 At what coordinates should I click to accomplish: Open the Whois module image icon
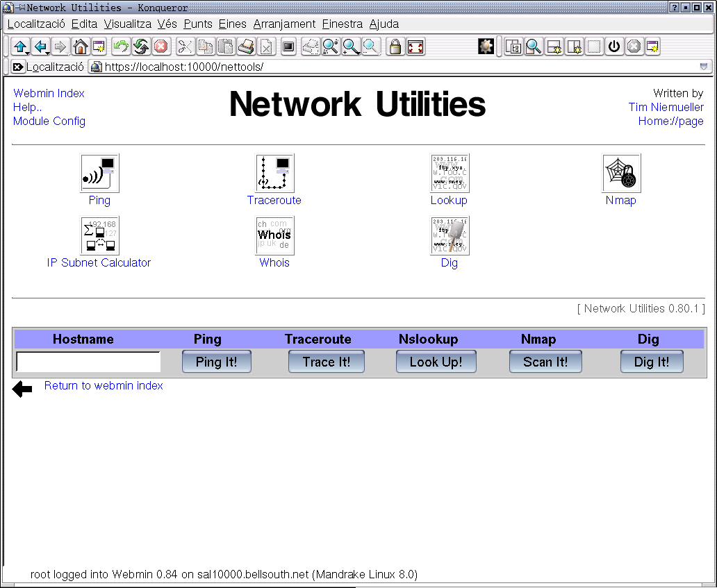point(274,236)
